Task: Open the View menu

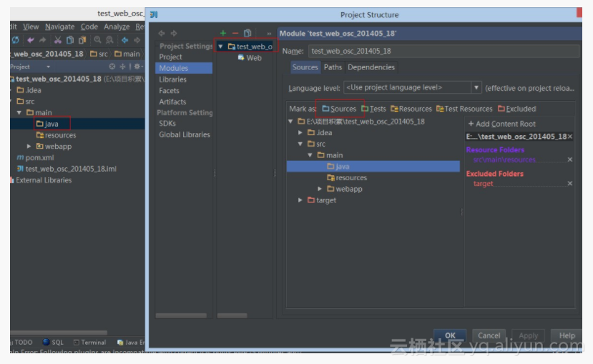Action: point(31,27)
